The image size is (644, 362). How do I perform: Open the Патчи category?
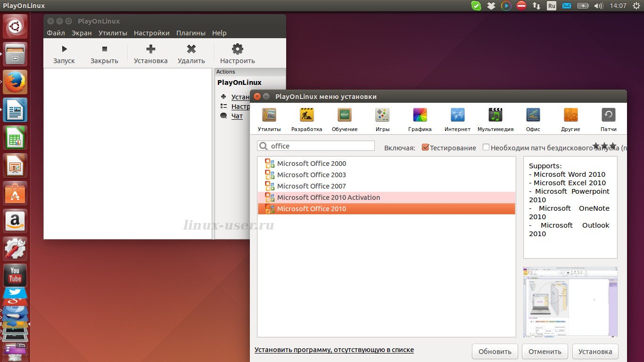[x=609, y=120]
